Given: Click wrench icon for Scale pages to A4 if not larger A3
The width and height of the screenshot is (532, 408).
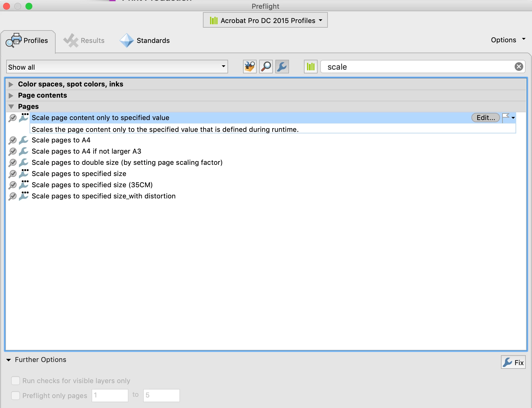Looking at the screenshot, I should coord(24,151).
